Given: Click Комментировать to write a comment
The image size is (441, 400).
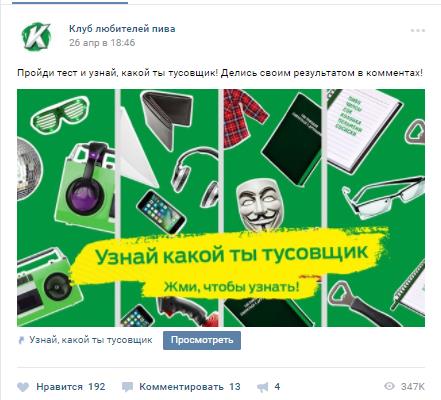Looking at the screenshot, I should click(181, 387).
